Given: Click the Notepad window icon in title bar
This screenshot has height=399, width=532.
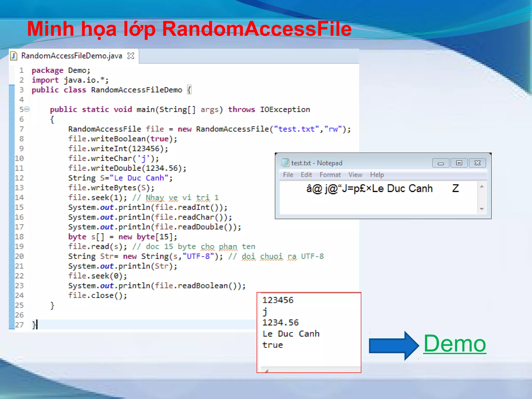Looking at the screenshot, I should 285,163.
